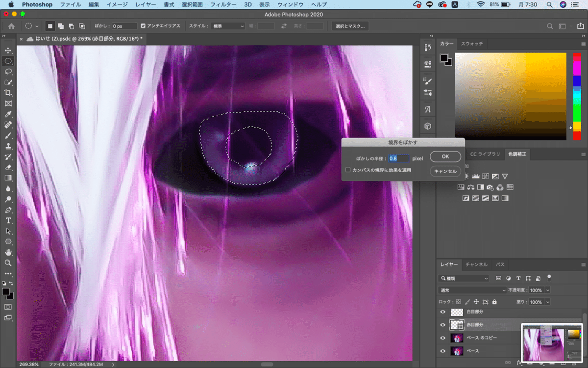Open the スタイル dropdown

pyautogui.click(x=226, y=26)
